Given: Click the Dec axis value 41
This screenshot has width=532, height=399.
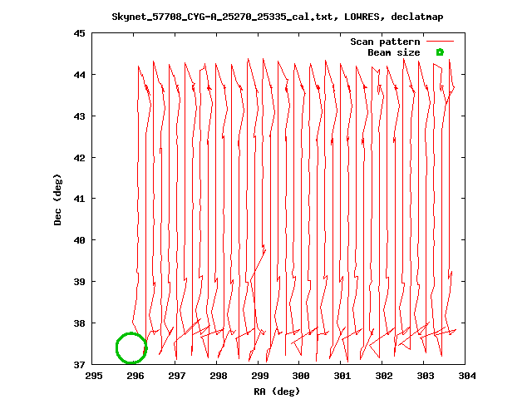Looking at the screenshot, I should (x=80, y=199).
